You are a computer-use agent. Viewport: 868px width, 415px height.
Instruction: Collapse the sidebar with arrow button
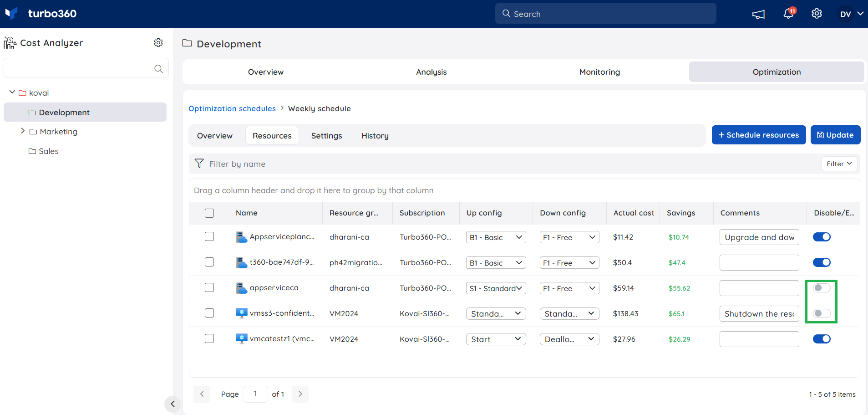pyautogui.click(x=173, y=404)
